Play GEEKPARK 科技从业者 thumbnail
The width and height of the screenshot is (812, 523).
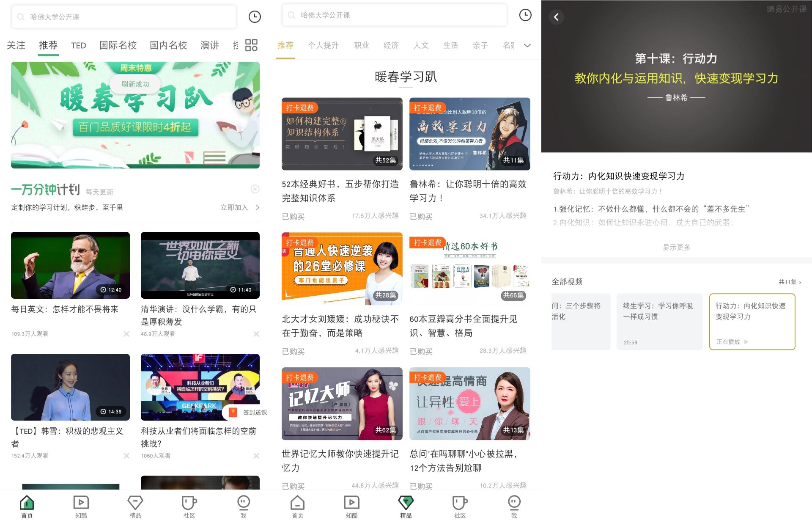(x=200, y=387)
